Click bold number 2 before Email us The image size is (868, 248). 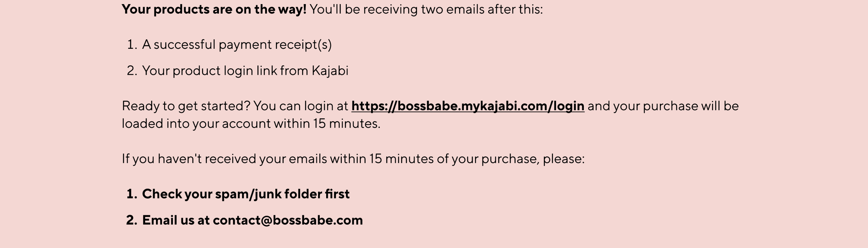132,220
